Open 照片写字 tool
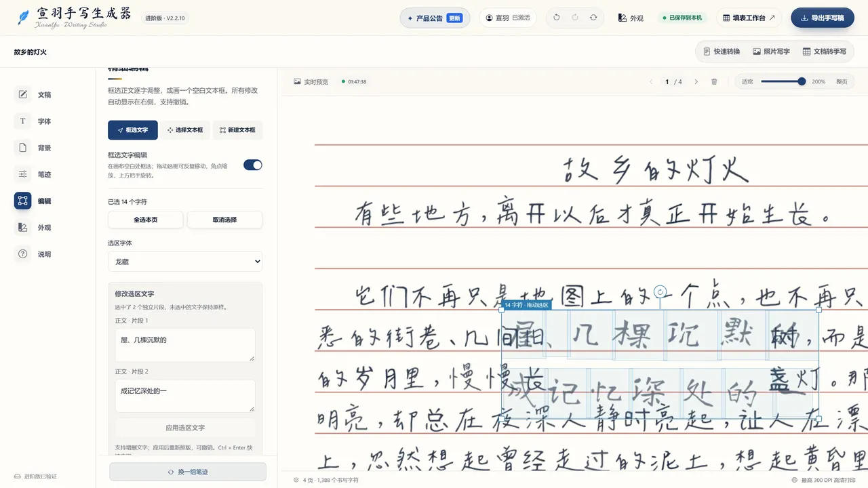 771,52
